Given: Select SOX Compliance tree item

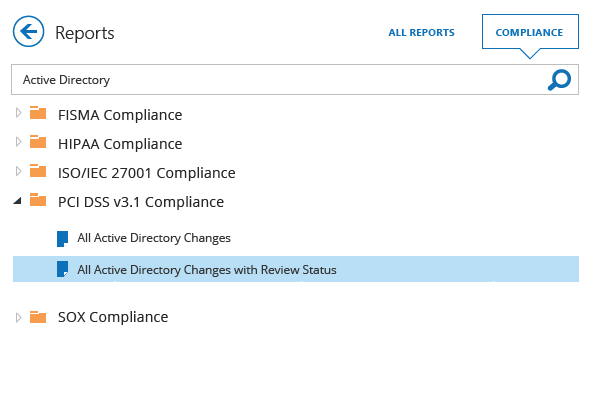Looking at the screenshot, I should coord(113,317).
